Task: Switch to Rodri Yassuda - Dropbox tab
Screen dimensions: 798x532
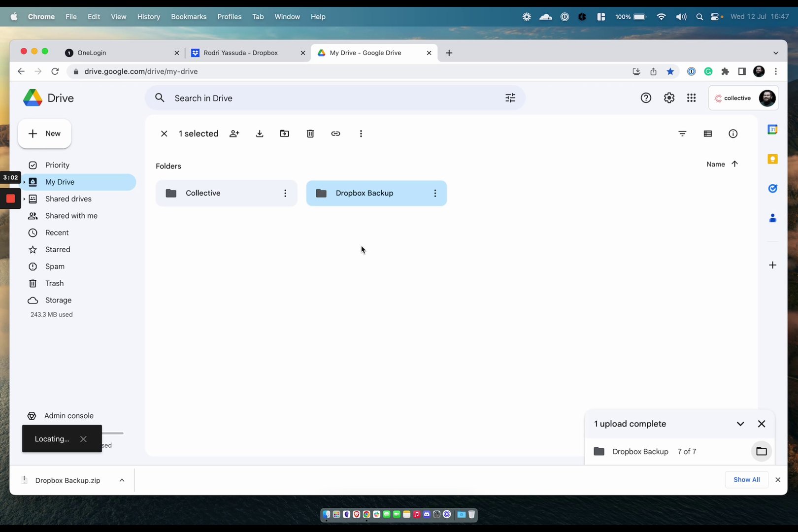Action: [x=248, y=53]
